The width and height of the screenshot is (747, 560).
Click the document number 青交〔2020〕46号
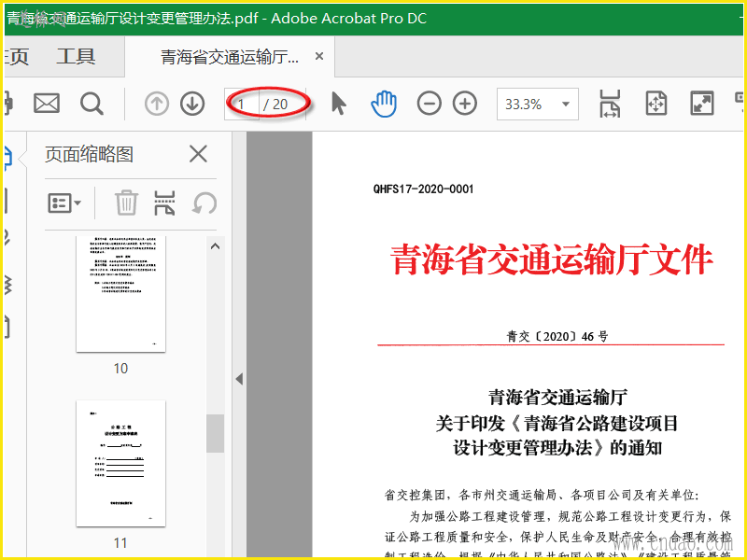tap(557, 336)
